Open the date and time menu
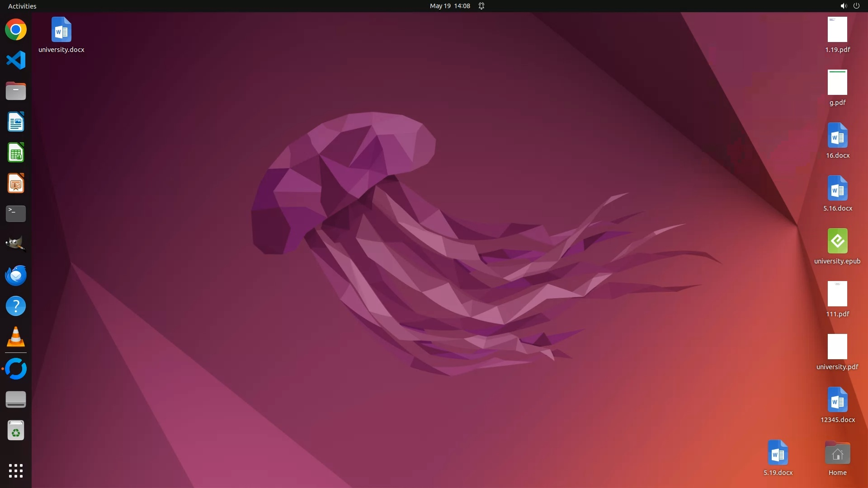868x488 pixels. tap(450, 6)
